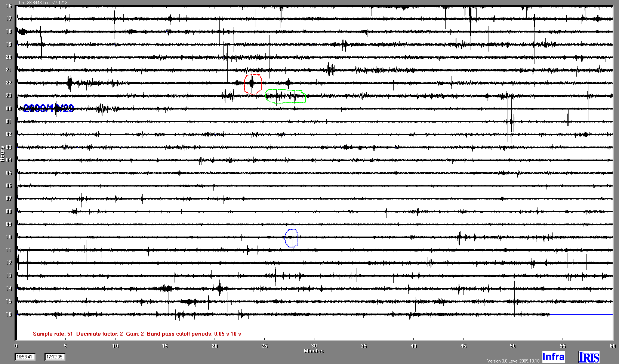This screenshot has height=364, width=619.
Task: Click hour label 02
Action: pos(9,134)
